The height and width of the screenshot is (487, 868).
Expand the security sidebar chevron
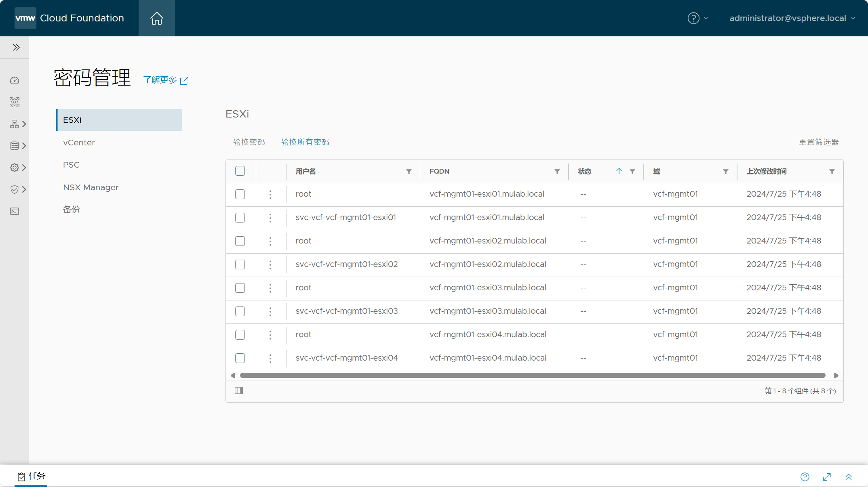click(x=24, y=189)
